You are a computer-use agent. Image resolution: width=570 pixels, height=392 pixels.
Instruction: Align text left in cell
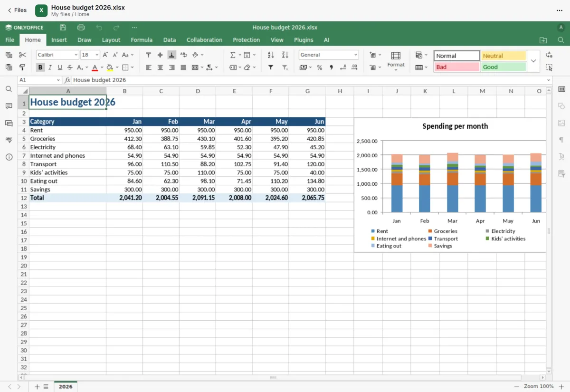pyautogui.click(x=149, y=67)
